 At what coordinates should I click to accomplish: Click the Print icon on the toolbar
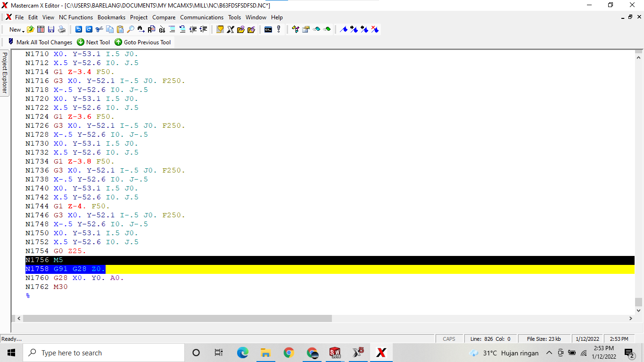pyautogui.click(x=62, y=29)
